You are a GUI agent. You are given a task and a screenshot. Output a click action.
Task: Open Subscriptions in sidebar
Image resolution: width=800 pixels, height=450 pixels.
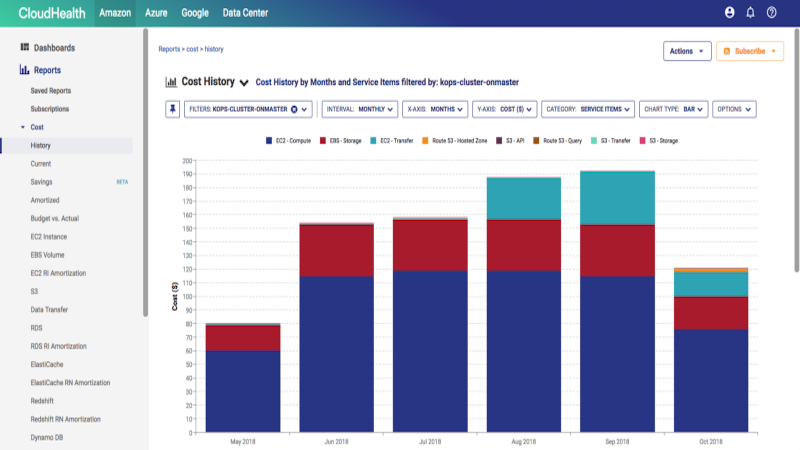click(x=49, y=109)
